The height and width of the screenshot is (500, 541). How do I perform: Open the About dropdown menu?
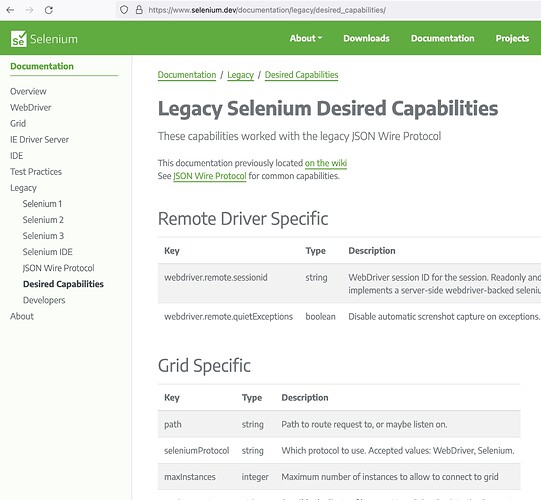(306, 38)
